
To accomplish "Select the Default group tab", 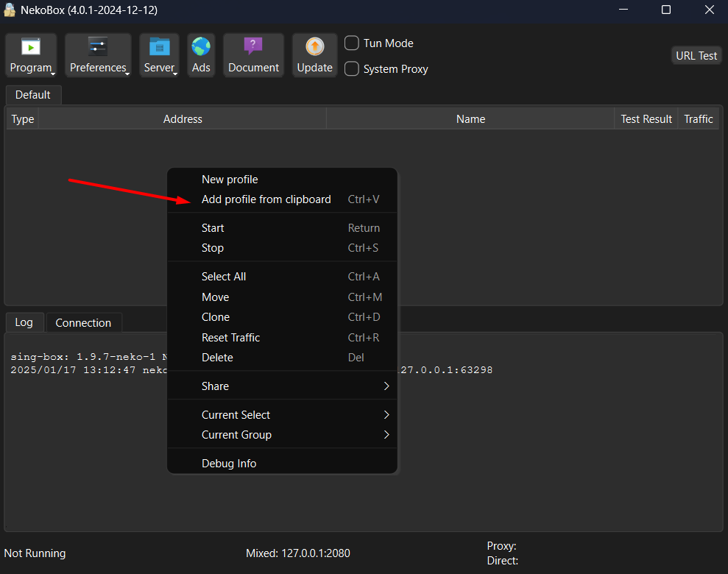I will click(33, 95).
